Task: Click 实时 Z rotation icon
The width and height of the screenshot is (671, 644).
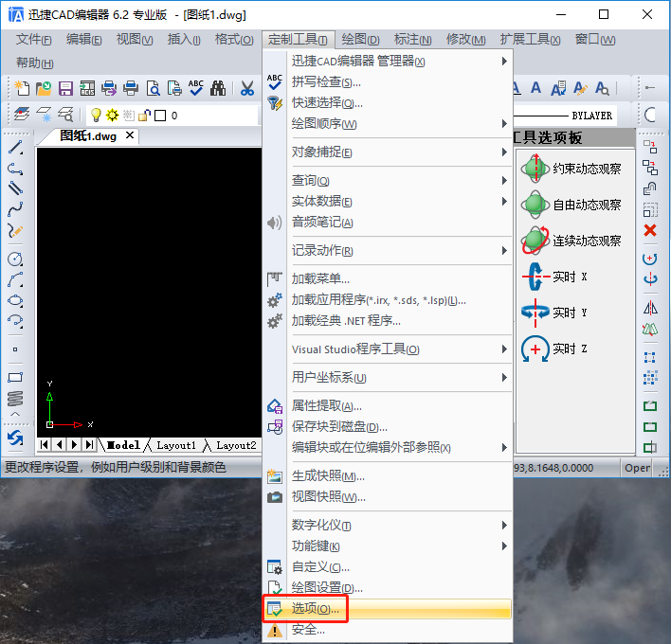Action: pos(535,349)
